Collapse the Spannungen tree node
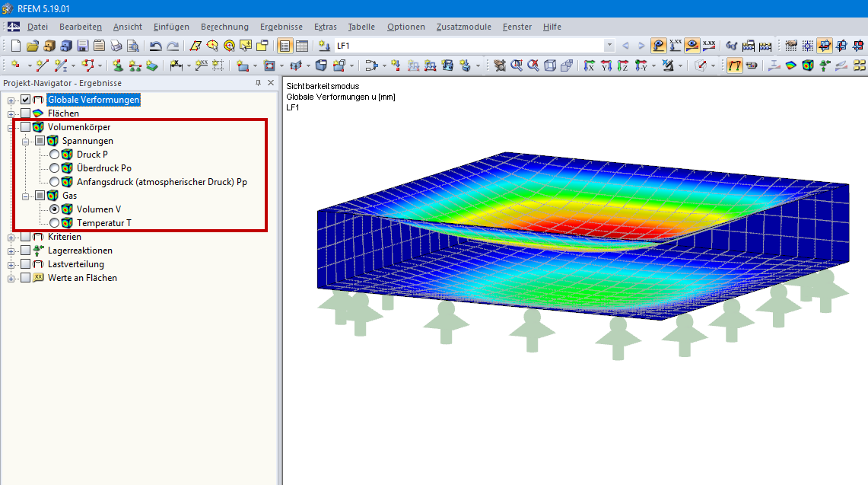The width and height of the screenshot is (868, 485). coord(25,142)
